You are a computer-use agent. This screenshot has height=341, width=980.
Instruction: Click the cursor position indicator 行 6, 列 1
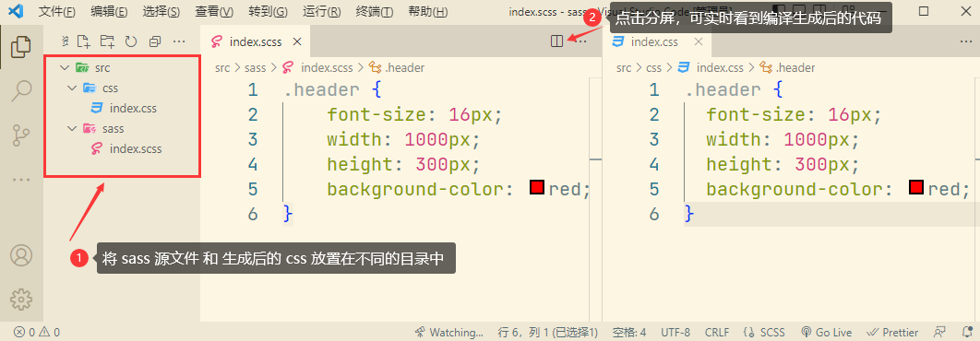[548, 333]
